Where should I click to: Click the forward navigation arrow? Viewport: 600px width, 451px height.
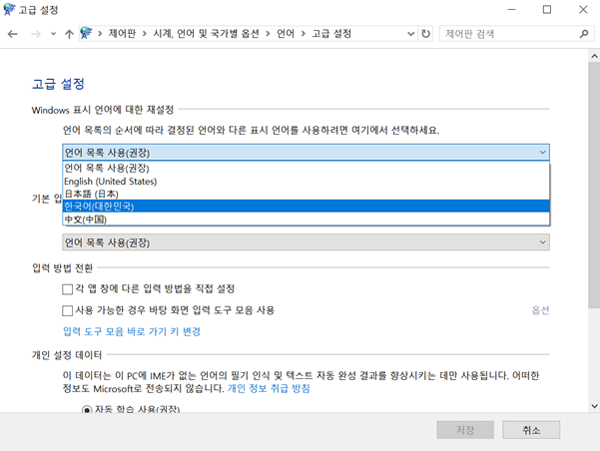point(36,34)
